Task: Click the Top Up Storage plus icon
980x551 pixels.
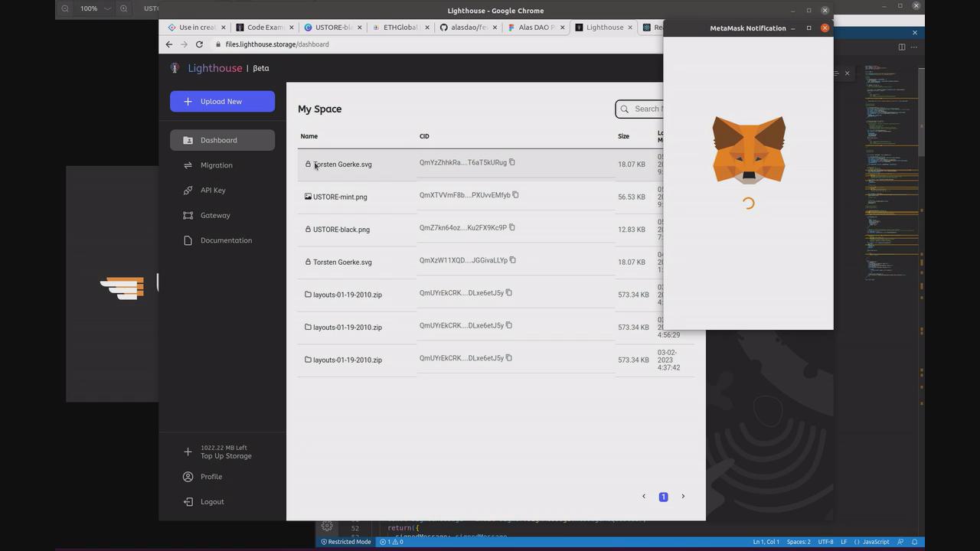Action: [188, 452]
